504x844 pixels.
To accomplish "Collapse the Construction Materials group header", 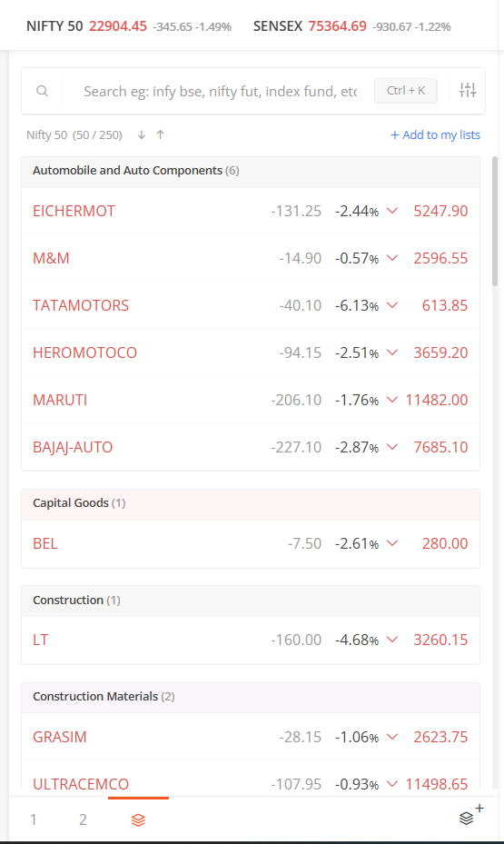I will pyautogui.click(x=251, y=698).
